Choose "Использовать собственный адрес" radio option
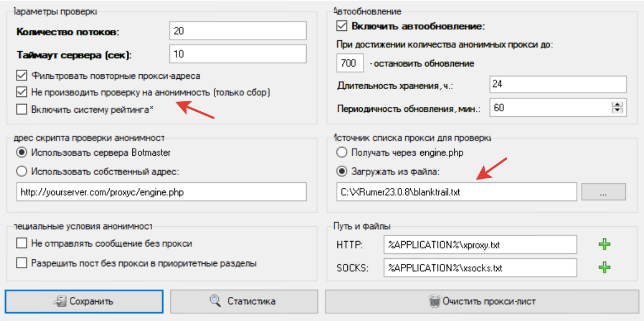This screenshot has width=644, height=321. (x=22, y=171)
